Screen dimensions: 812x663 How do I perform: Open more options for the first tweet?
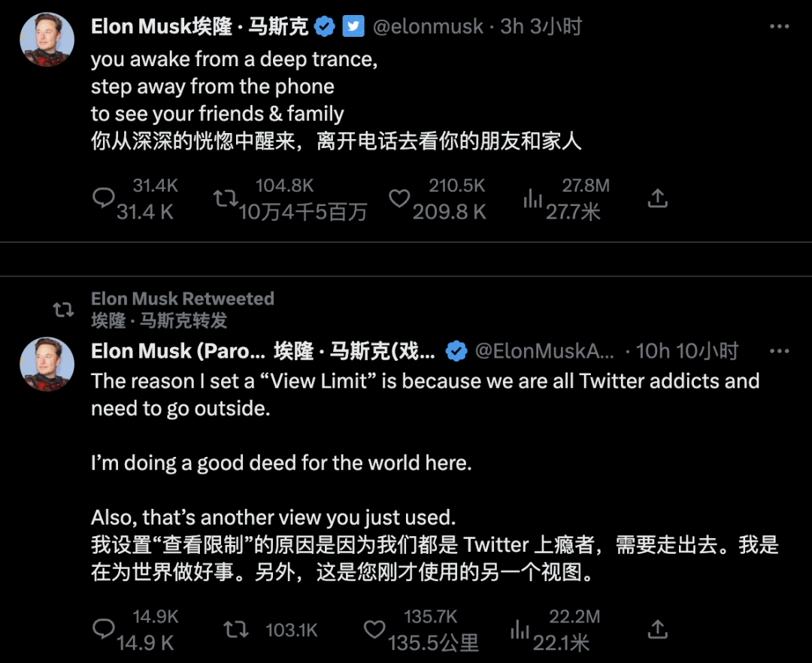click(780, 26)
